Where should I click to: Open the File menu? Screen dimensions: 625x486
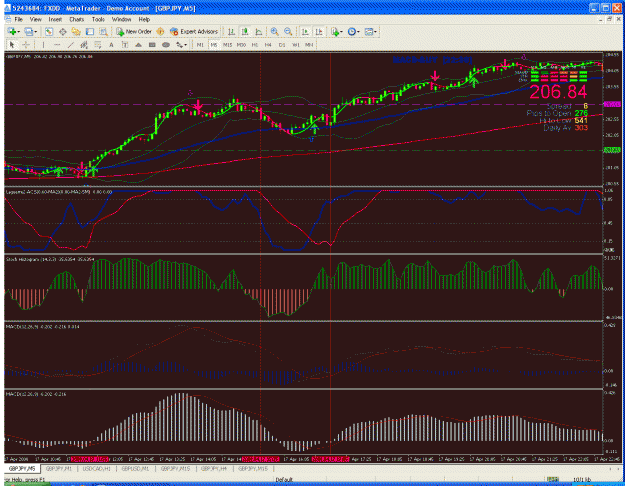(18, 19)
